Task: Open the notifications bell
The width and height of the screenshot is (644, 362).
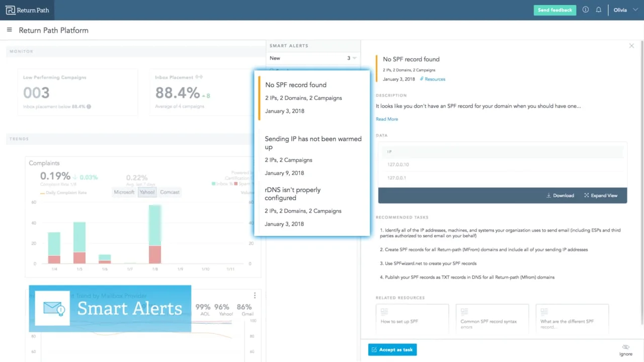Action: pos(599,10)
